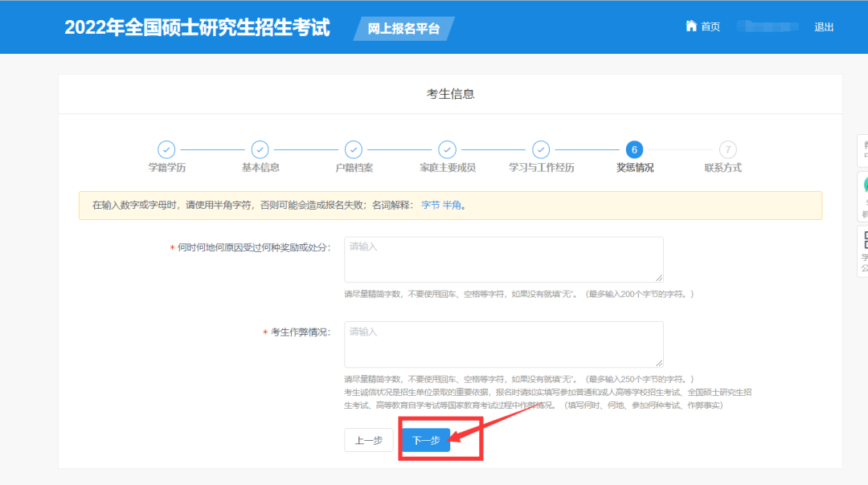Open the top right-edge sidebar widget
868x485 pixels.
(862, 150)
